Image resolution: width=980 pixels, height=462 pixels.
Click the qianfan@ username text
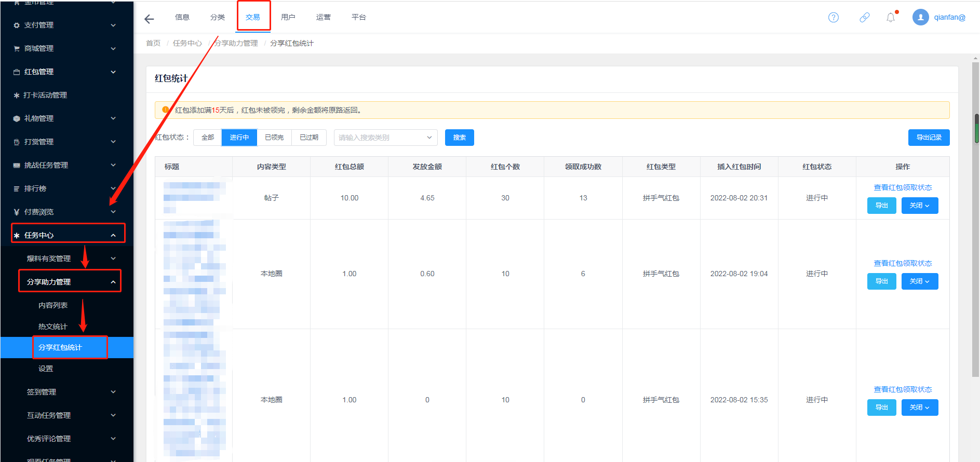(950, 17)
